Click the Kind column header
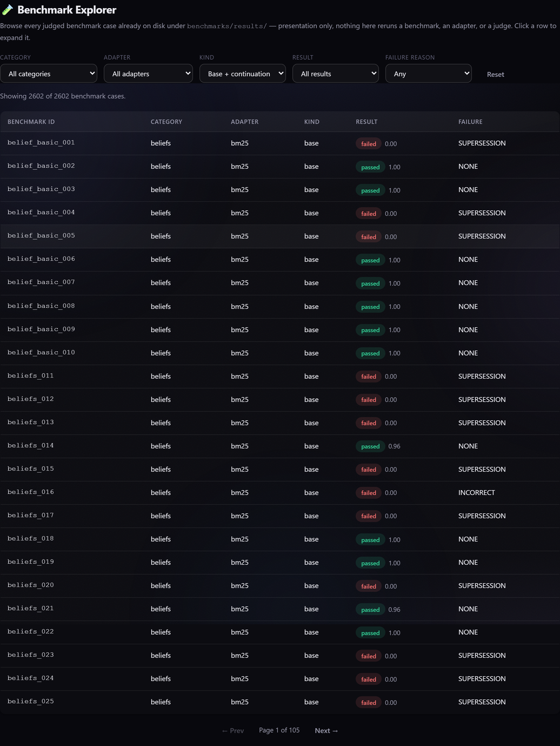Image resolution: width=560 pixels, height=746 pixels. [x=312, y=122]
